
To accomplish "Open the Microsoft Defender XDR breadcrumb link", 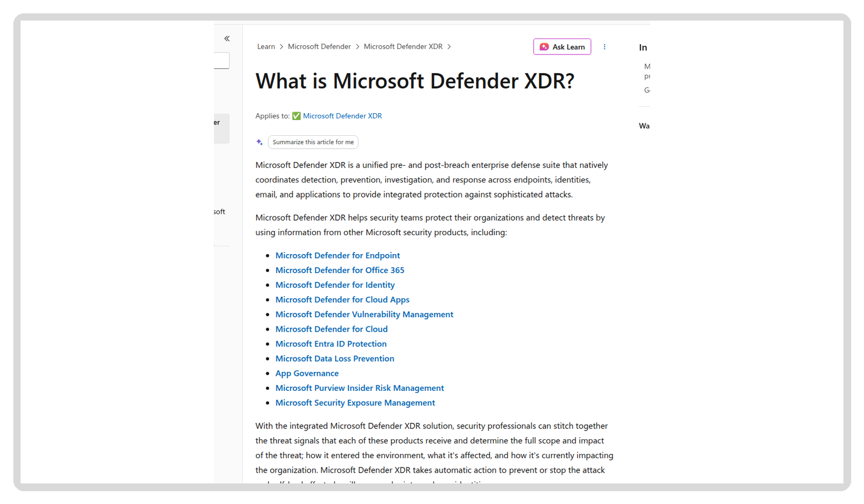I will click(403, 47).
